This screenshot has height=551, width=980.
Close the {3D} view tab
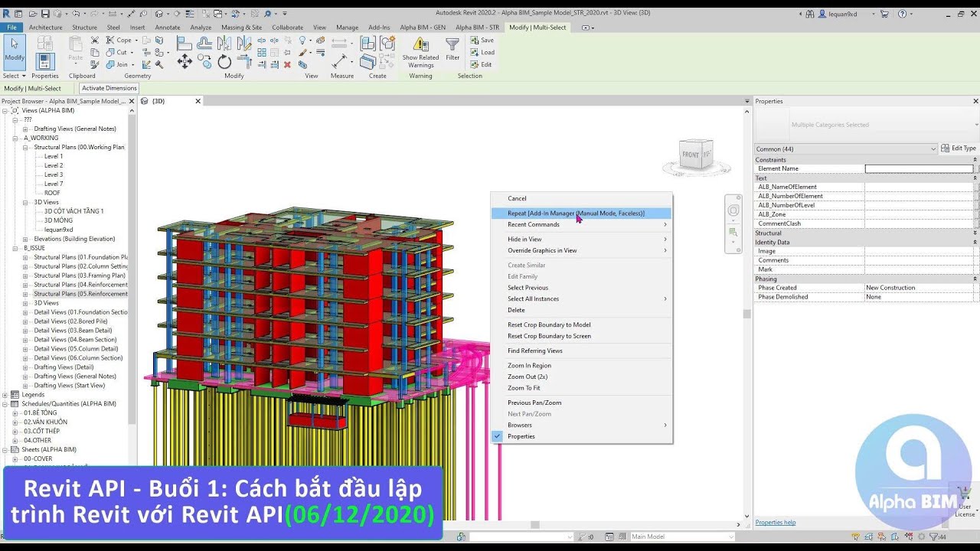(198, 101)
